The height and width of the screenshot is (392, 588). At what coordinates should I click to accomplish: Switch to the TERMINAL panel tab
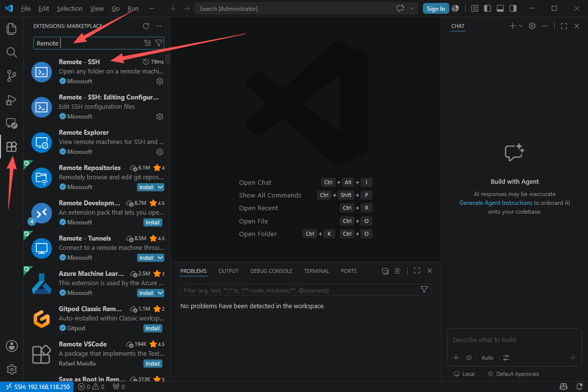click(317, 271)
